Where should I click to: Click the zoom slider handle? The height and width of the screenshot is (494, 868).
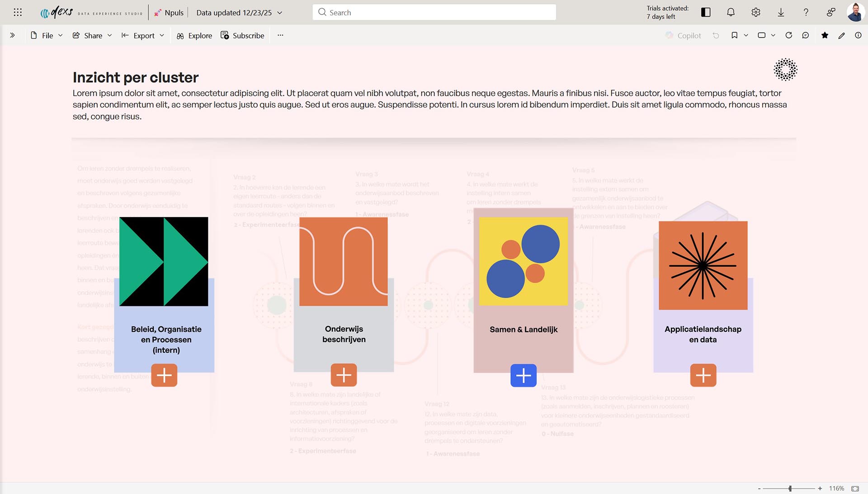790,489
